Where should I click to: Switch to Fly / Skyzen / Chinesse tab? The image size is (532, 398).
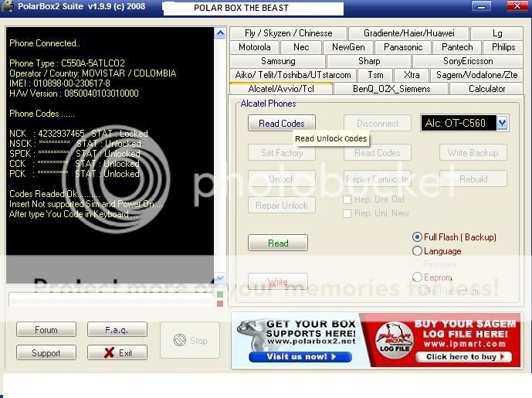[x=289, y=33]
